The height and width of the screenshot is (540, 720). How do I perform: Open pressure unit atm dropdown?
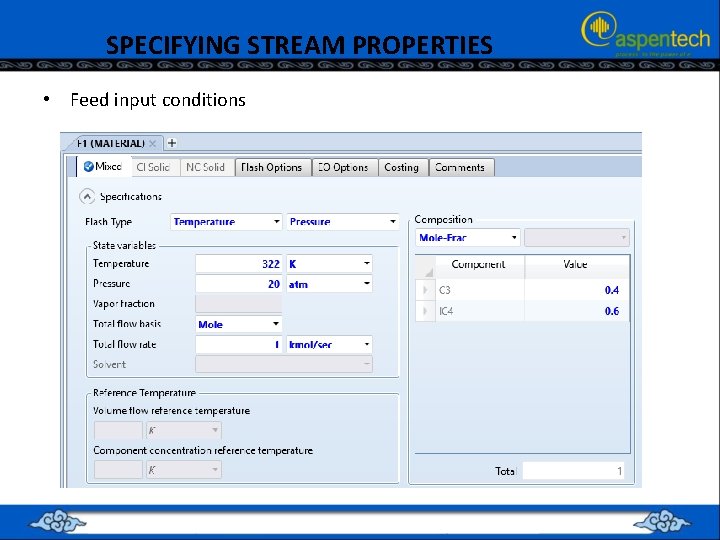tap(329, 284)
